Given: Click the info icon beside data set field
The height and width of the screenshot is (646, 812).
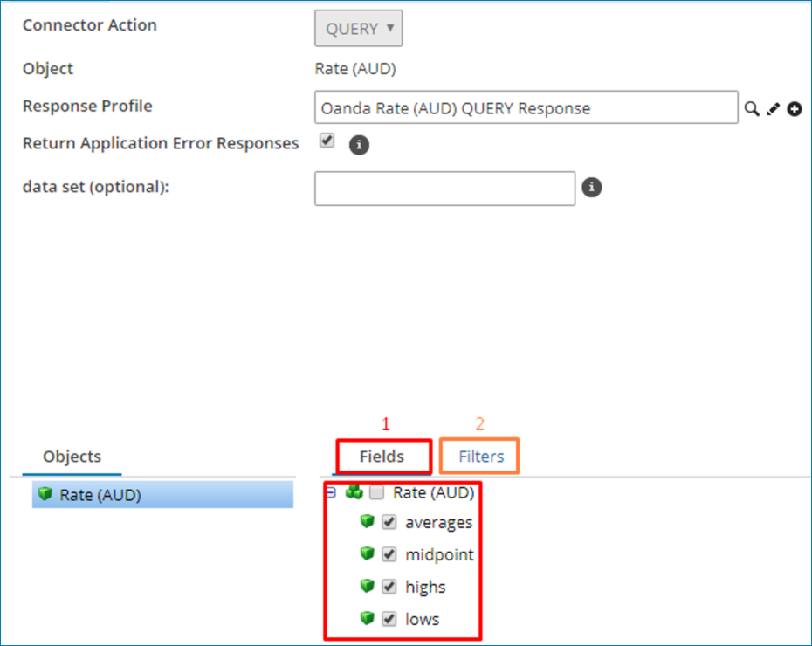Looking at the screenshot, I should coord(592,188).
